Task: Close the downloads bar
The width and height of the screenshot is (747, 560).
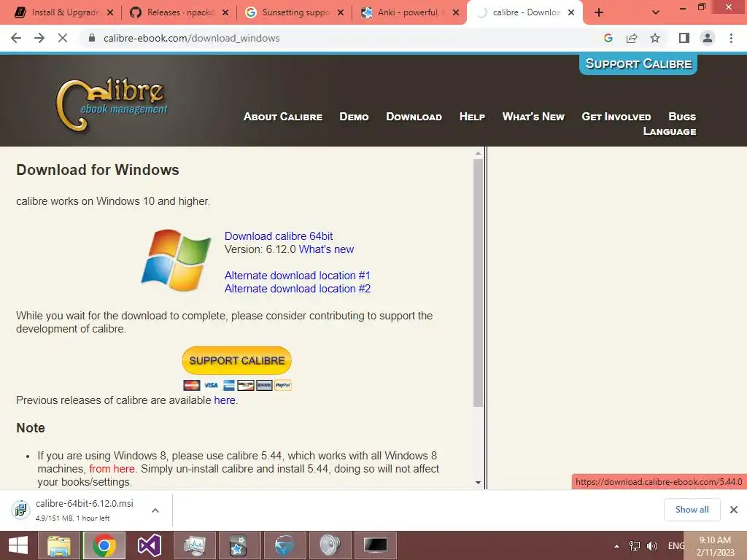Action: coord(734,510)
